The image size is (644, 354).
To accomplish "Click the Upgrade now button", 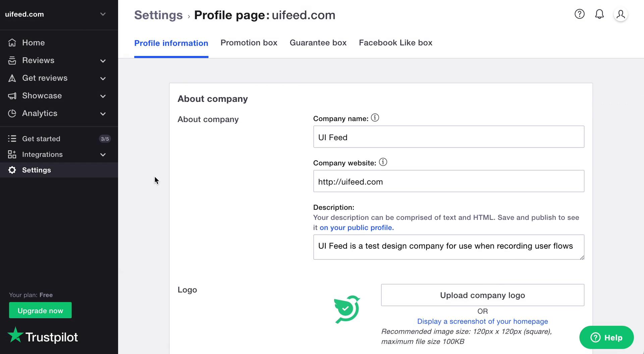I will tap(40, 310).
